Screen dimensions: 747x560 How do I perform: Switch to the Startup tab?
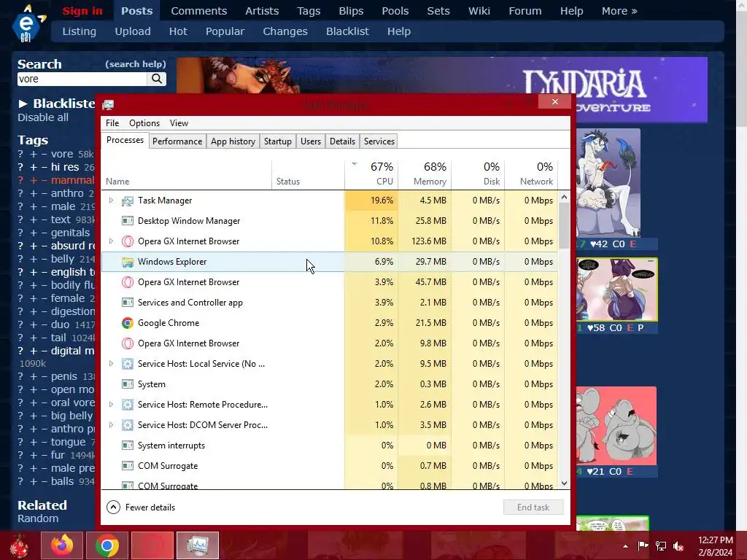278,141
